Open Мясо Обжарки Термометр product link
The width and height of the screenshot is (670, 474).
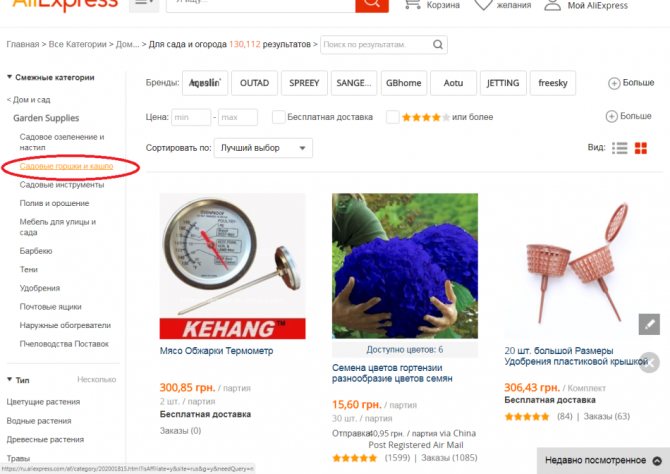pos(216,351)
